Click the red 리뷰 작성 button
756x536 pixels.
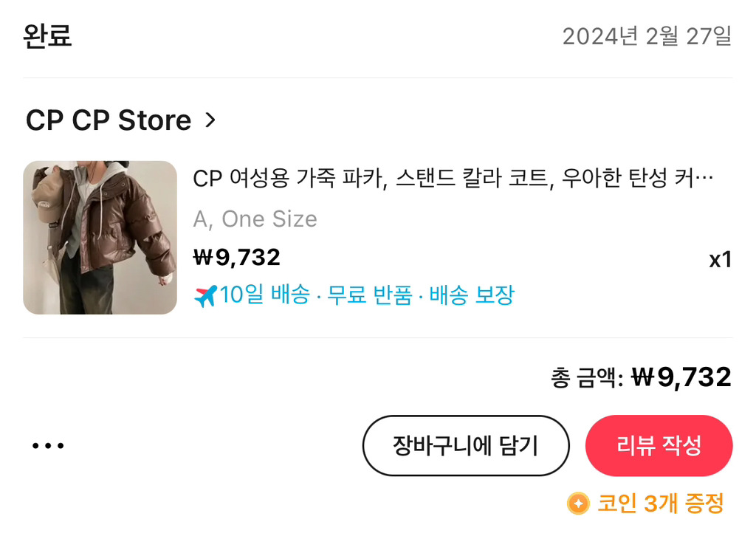click(659, 446)
